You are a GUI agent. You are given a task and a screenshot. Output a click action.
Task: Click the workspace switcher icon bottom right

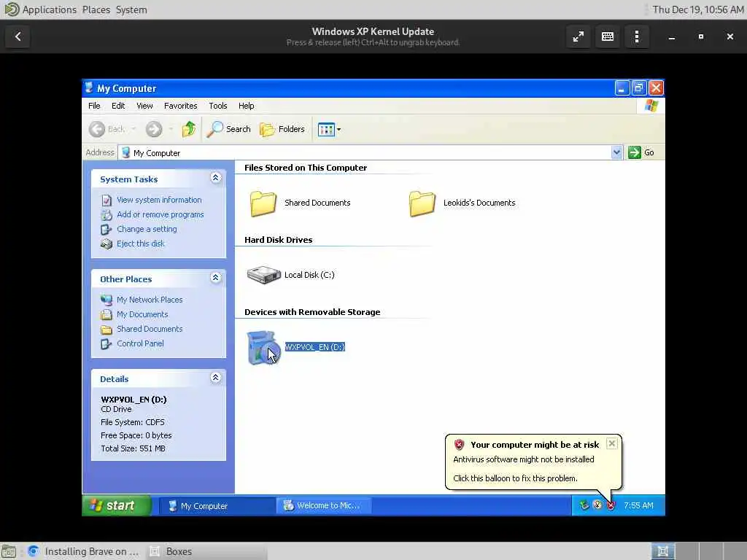pyautogui.click(x=662, y=551)
